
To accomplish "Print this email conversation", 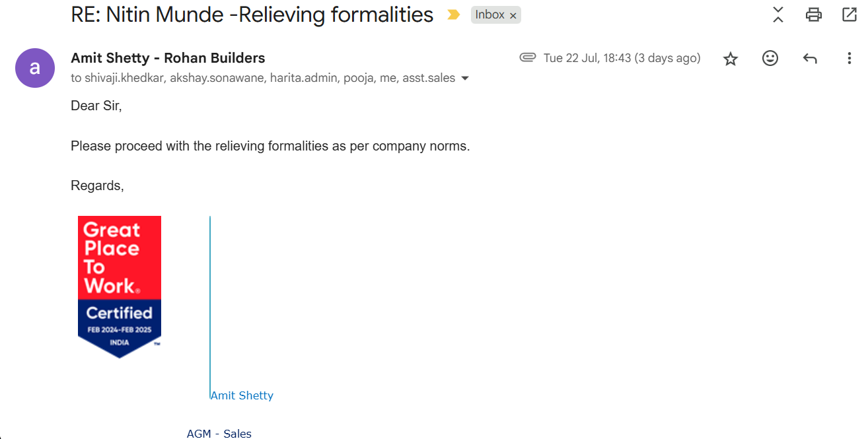I will [x=814, y=15].
